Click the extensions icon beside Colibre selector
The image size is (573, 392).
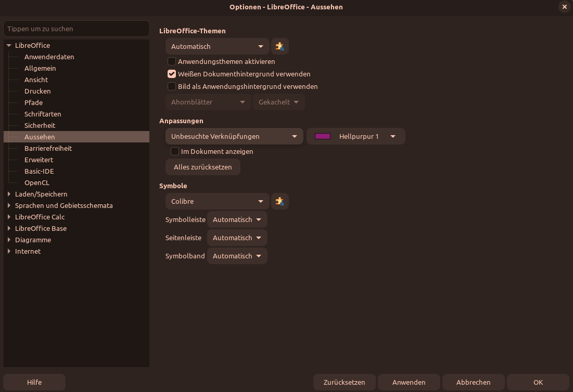point(280,201)
